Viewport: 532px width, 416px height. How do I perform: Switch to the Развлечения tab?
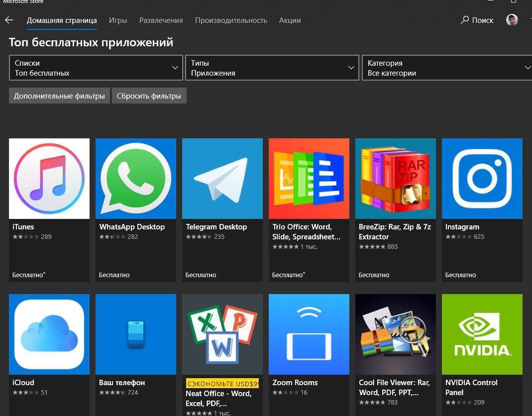161,20
